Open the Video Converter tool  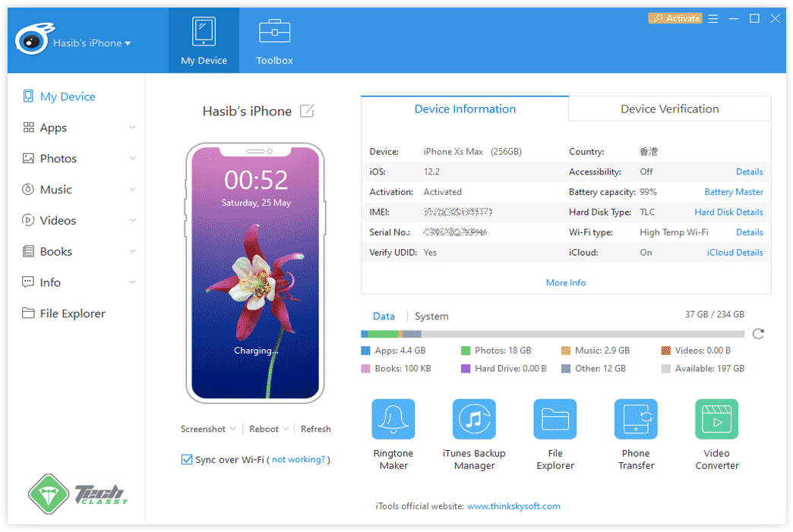[x=716, y=420]
